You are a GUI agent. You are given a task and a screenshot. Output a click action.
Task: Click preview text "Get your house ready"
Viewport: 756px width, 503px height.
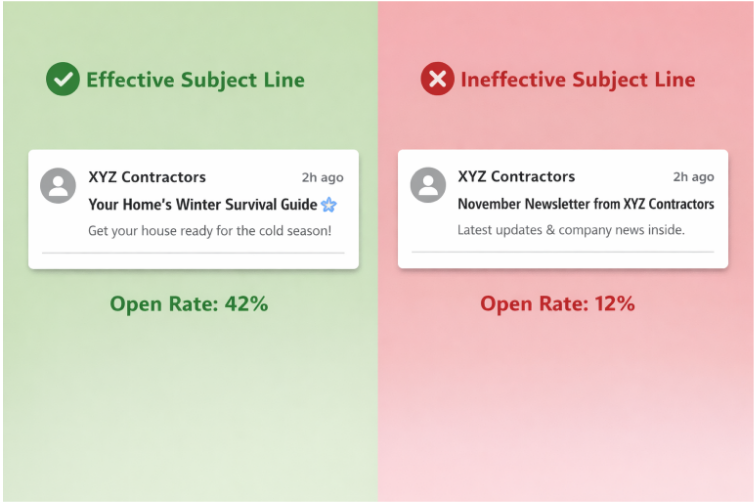[x=209, y=231]
